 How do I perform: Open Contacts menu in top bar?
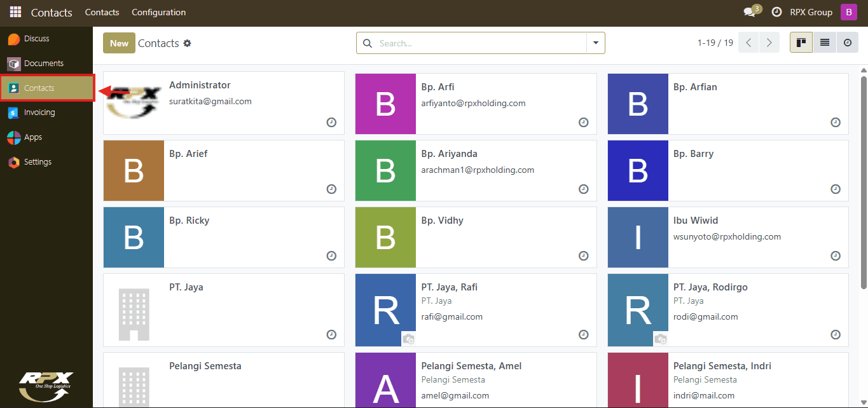coord(102,12)
